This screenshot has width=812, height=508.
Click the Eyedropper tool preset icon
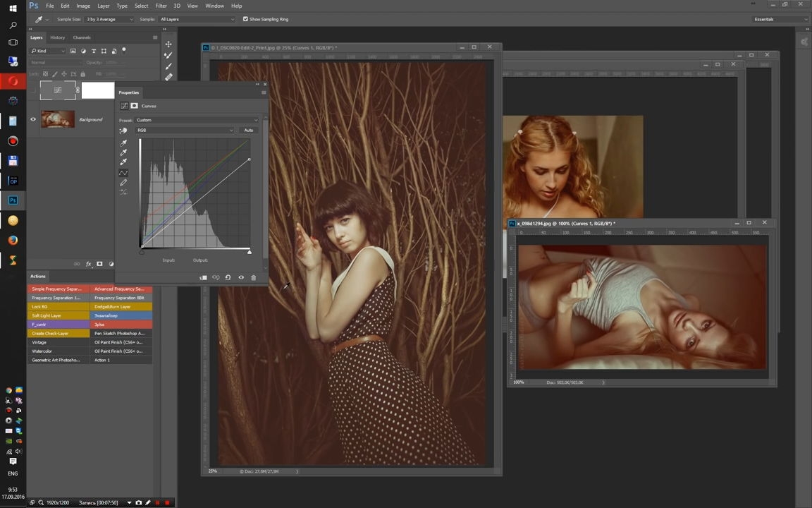[38, 19]
